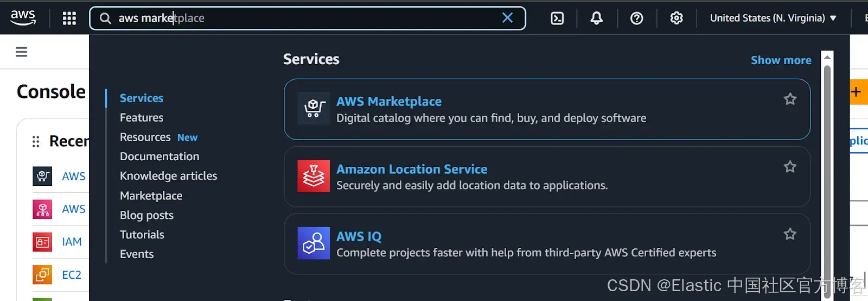This screenshot has height=301, width=868.
Task: Expand the hamburger navigation menu
Action: (x=22, y=52)
